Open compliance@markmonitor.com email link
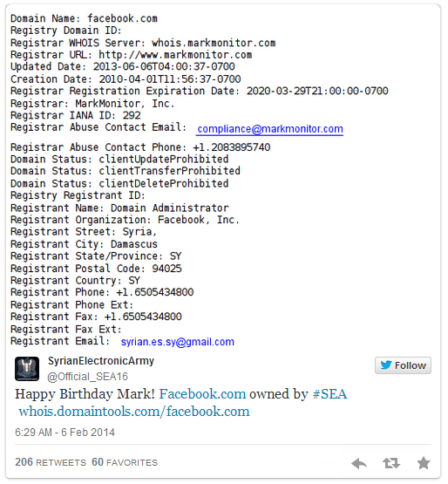Image resolution: width=448 pixels, height=484 pixels. pos(270,129)
